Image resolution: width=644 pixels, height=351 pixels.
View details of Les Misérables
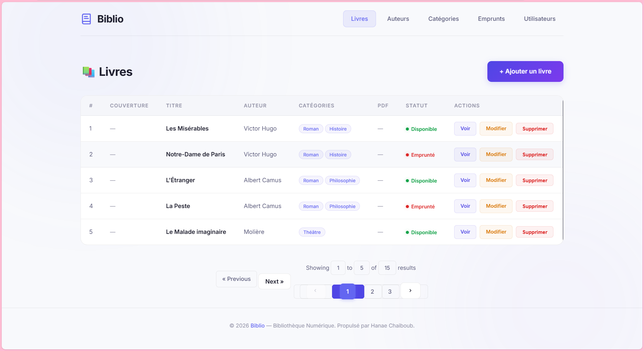[465, 129]
